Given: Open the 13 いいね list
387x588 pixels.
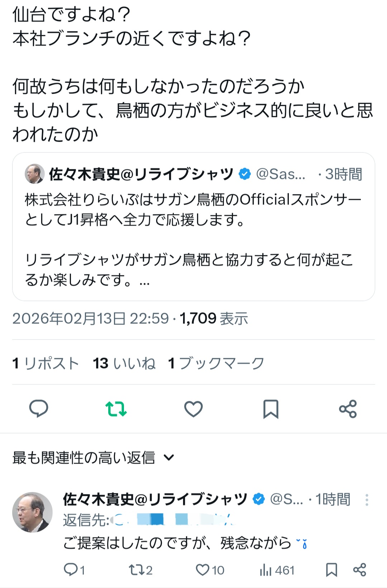Looking at the screenshot, I should pos(124,364).
